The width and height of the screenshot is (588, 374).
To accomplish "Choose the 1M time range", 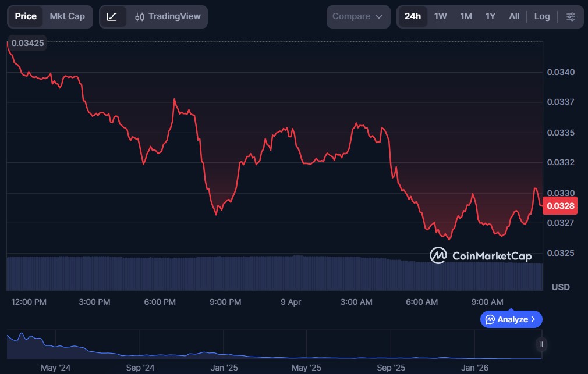I will (466, 16).
